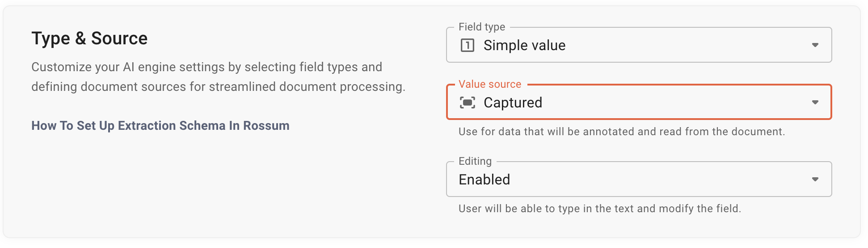The width and height of the screenshot is (868, 248).
Task: Click the Simple value numbered-box icon
Action: pyautogui.click(x=467, y=45)
